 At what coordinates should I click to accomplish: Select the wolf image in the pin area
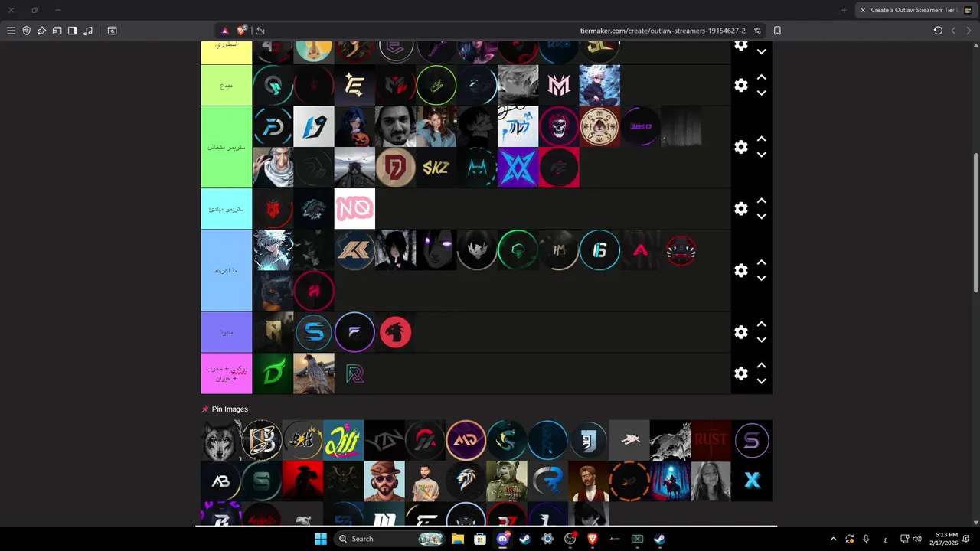[x=220, y=440]
